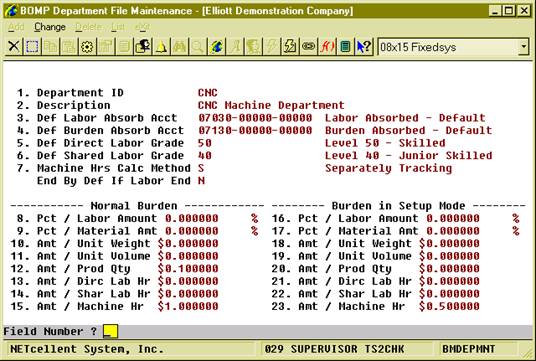The image size is (536, 361).
Task: Open the disabled Delete menu
Action: 89,27
